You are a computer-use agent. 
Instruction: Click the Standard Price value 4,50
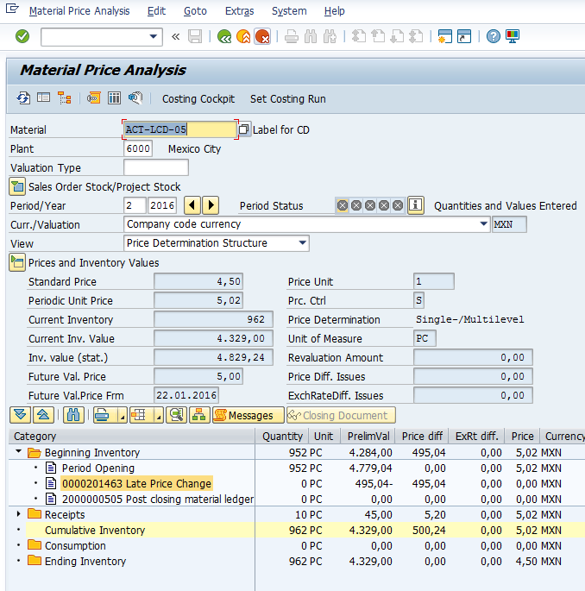coord(198,282)
